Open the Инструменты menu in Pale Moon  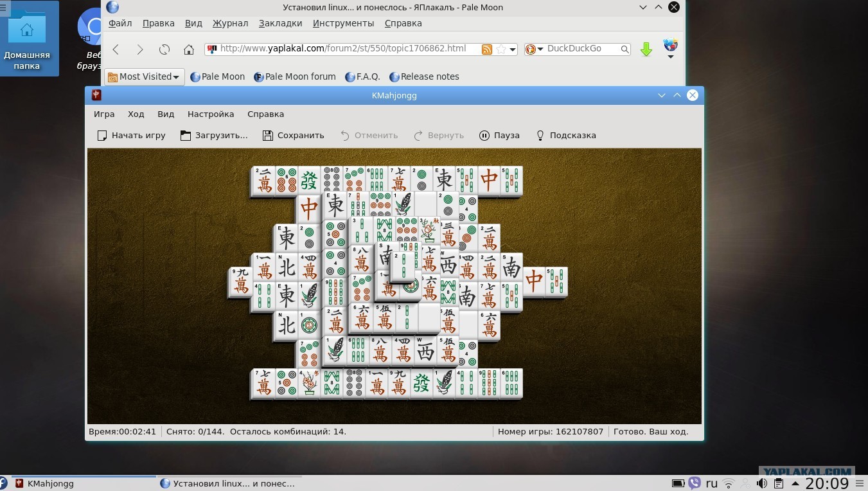point(343,23)
